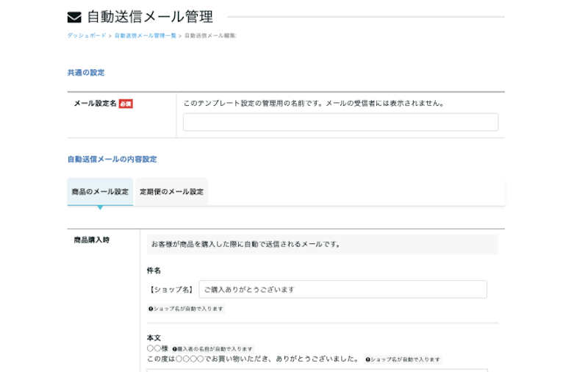Switch to the 定期便のメール設定 tab
This screenshot has height=372, width=588.
click(171, 192)
